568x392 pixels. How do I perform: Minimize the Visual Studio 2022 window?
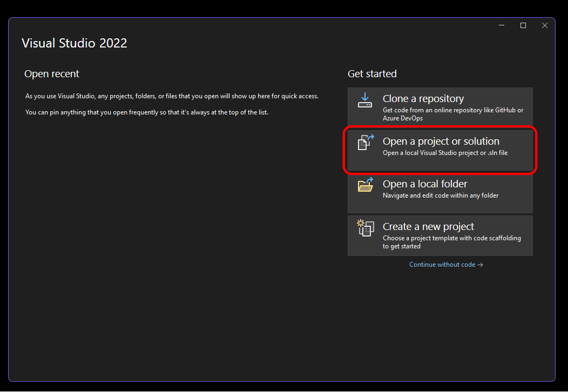tap(501, 25)
